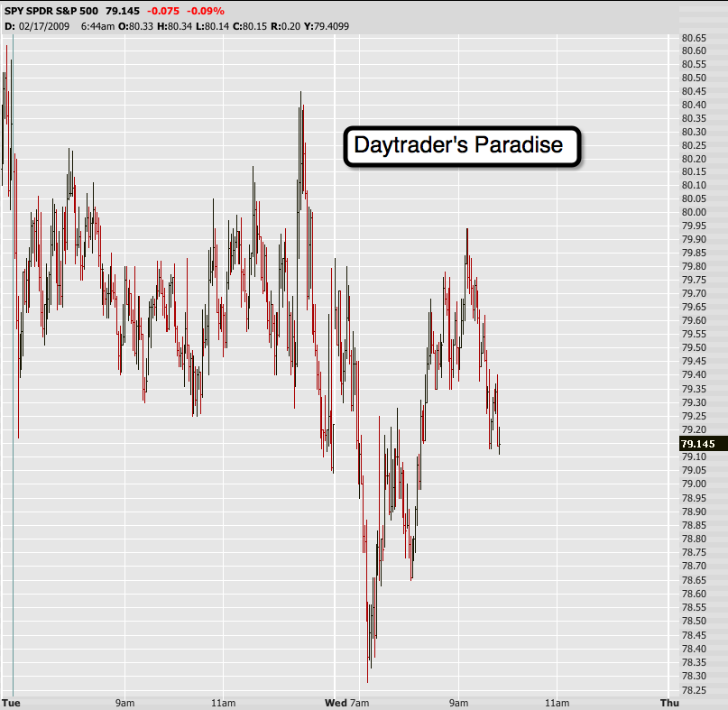
Task: Click the 79.50 price axis label
Action: 694,347
